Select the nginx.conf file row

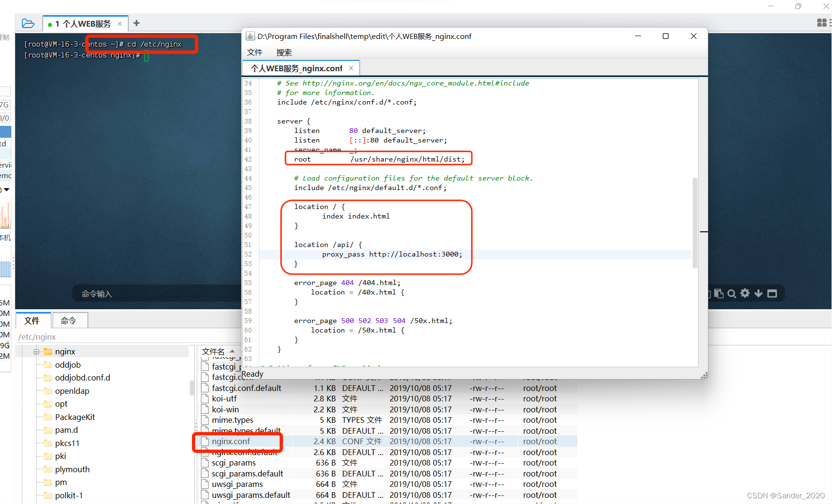(388, 441)
